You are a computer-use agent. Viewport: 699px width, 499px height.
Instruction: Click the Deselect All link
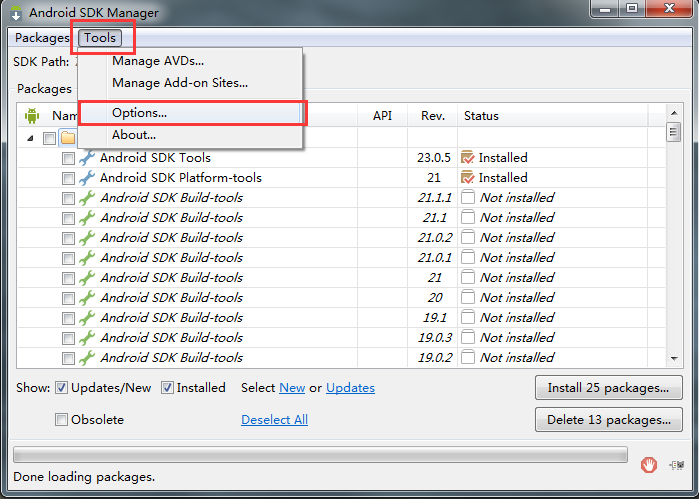[274, 420]
